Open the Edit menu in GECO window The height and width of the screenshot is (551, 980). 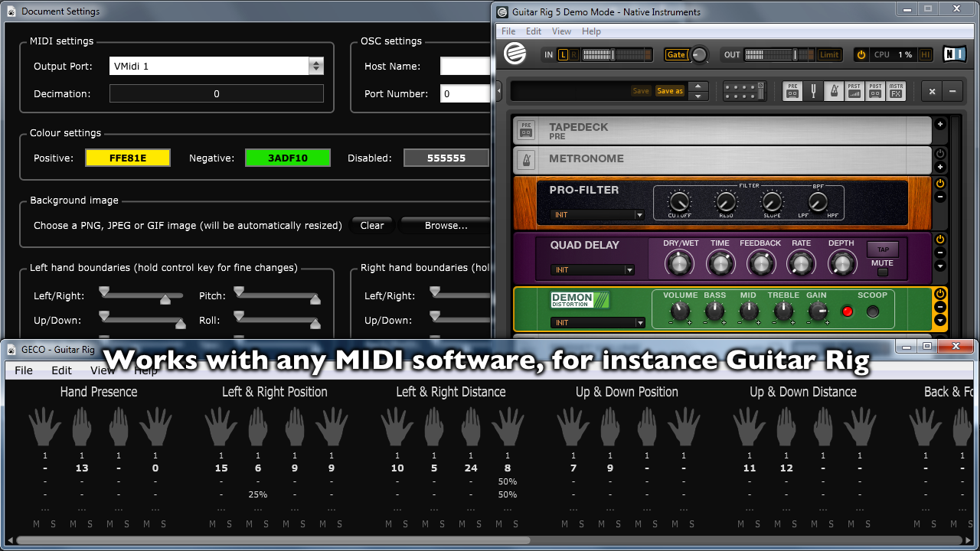pos(61,370)
